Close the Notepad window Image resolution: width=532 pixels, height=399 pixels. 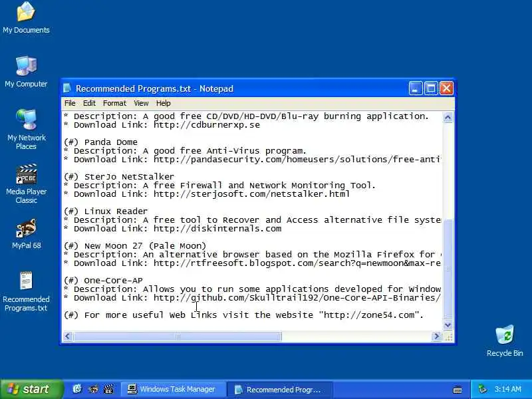coord(446,88)
